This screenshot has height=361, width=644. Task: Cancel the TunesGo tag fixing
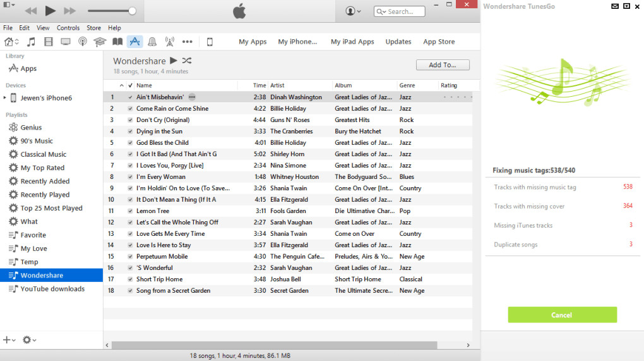point(562,315)
